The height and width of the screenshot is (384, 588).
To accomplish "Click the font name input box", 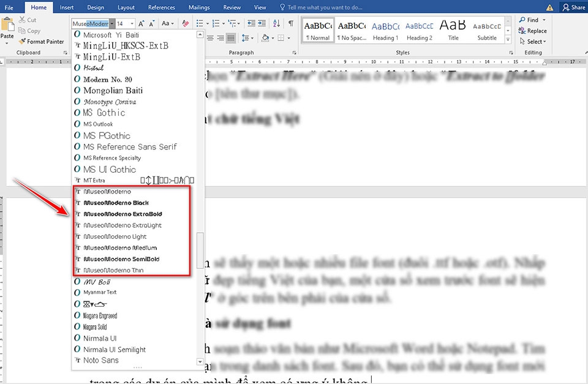I will [91, 24].
